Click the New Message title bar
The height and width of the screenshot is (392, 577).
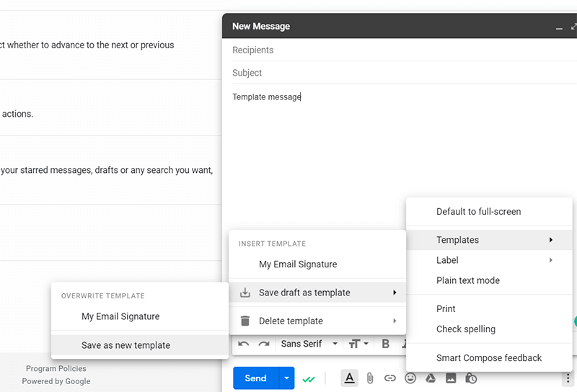400,26
